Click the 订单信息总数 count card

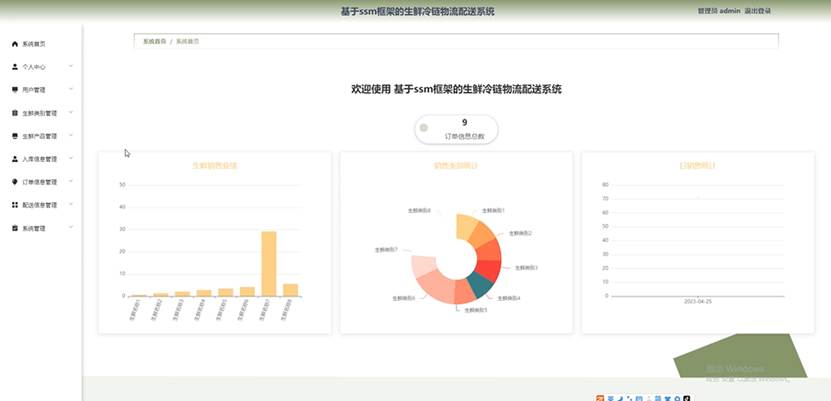pos(456,129)
